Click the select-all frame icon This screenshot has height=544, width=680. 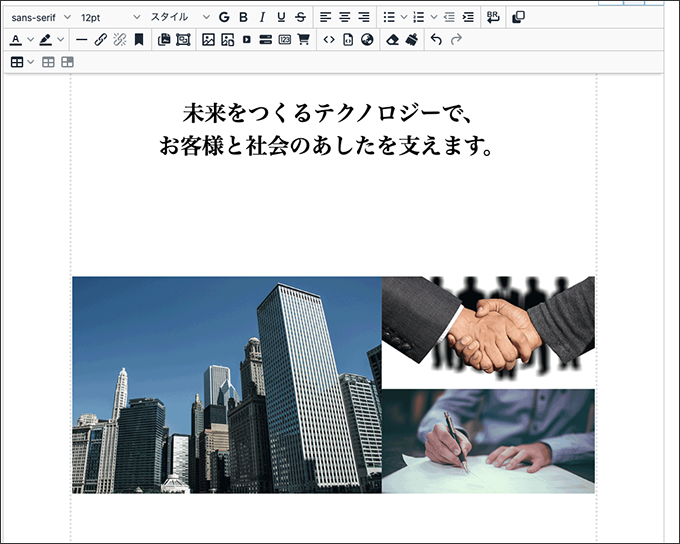click(183, 40)
